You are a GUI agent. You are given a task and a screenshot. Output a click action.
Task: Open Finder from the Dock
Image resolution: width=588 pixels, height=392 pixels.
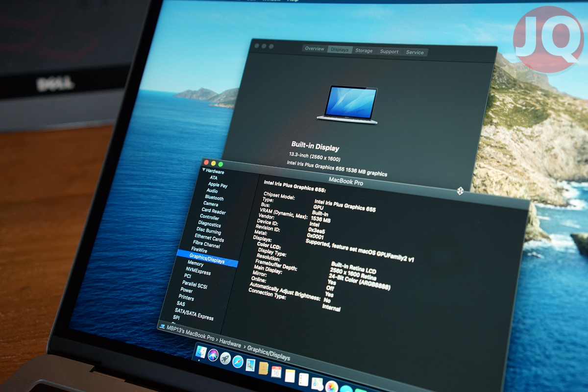click(x=201, y=352)
